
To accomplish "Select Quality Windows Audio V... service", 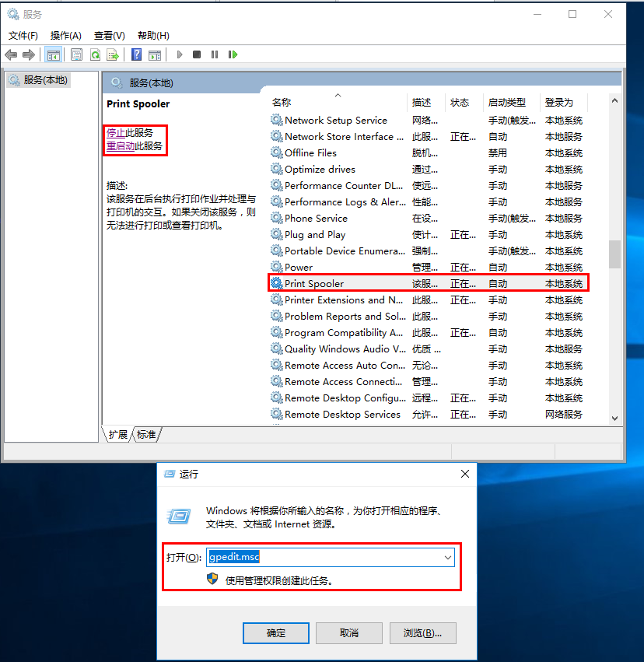I will 345,349.
